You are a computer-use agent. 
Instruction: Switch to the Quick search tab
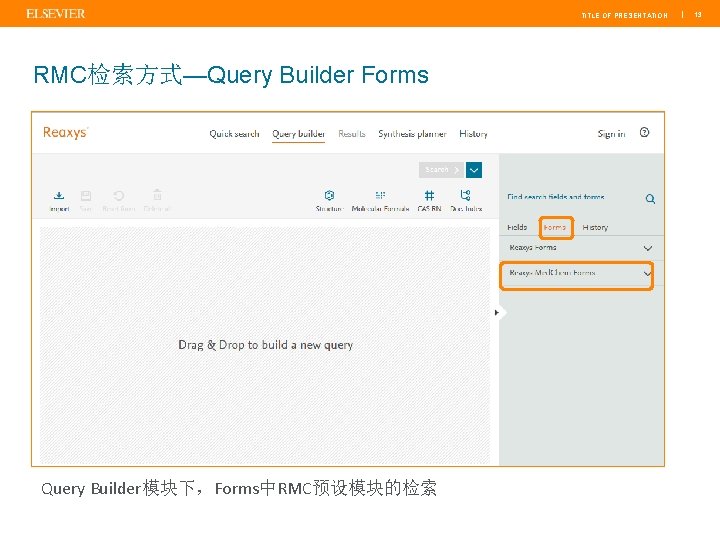pyautogui.click(x=234, y=134)
